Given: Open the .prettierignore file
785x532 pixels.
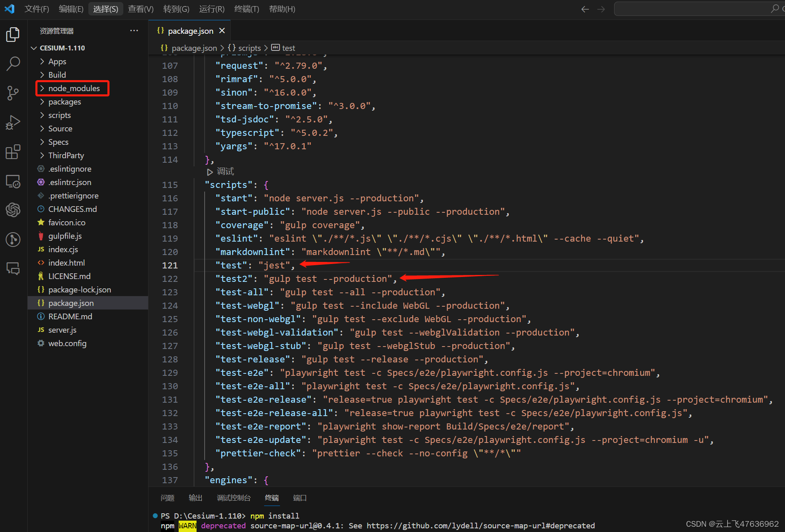Looking at the screenshot, I should 88,196.
